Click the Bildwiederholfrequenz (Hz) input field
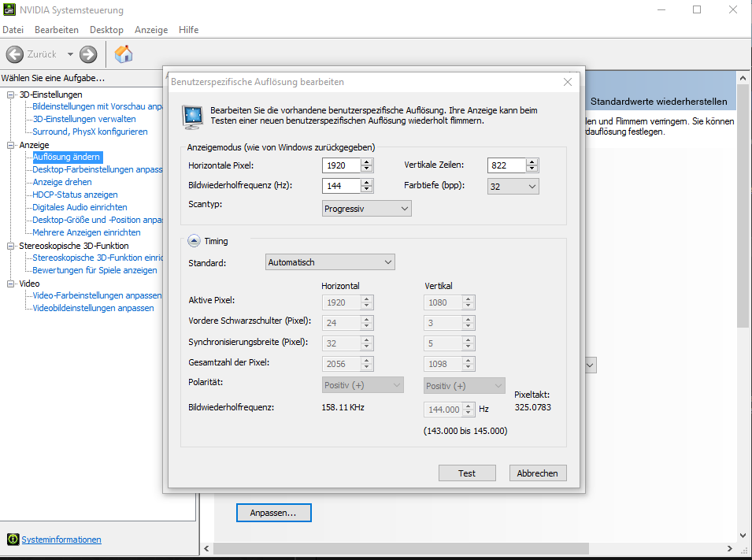This screenshot has width=752, height=560. tap(341, 186)
